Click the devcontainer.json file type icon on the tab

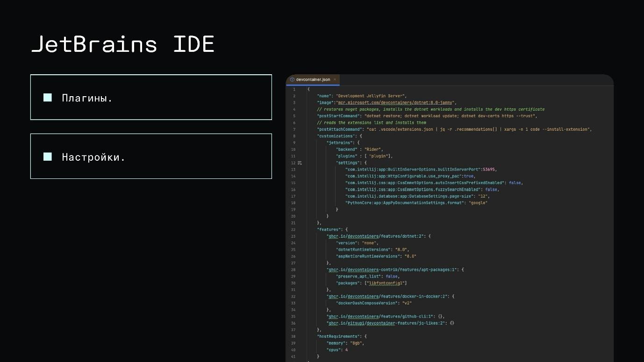click(292, 79)
